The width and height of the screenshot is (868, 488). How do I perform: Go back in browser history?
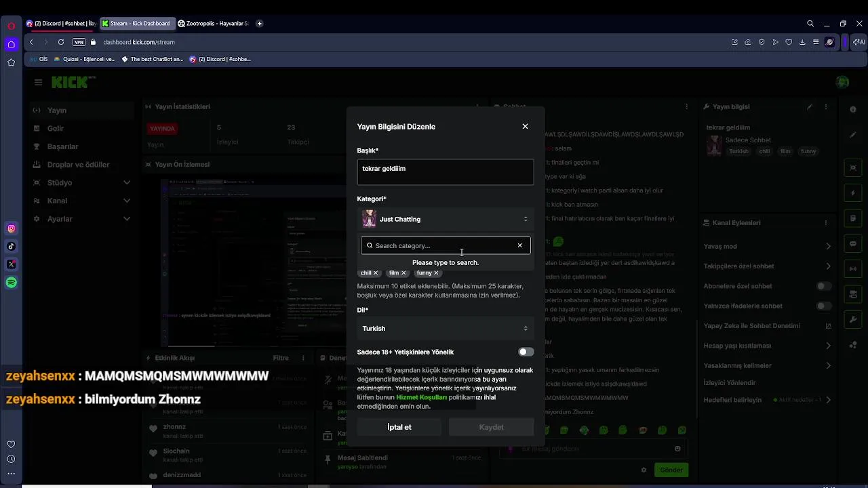coord(31,42)
